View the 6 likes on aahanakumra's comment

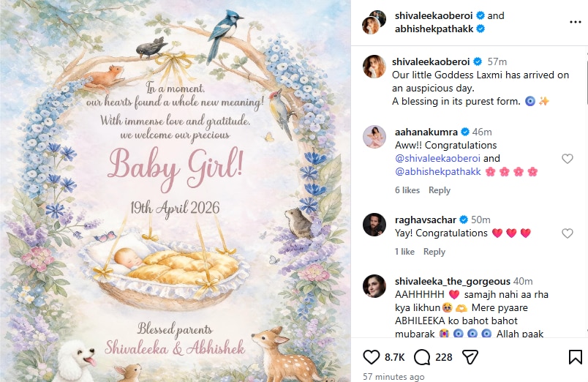click(407, 190)
